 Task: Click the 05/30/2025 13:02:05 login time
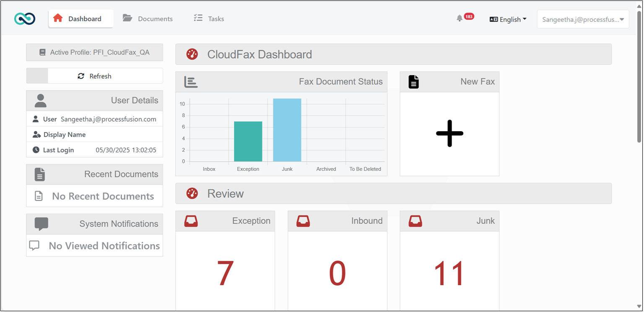click(x=126, y=150)
